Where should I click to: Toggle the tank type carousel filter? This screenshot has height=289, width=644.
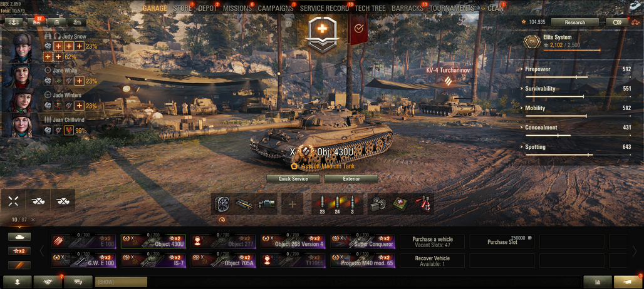19,236
